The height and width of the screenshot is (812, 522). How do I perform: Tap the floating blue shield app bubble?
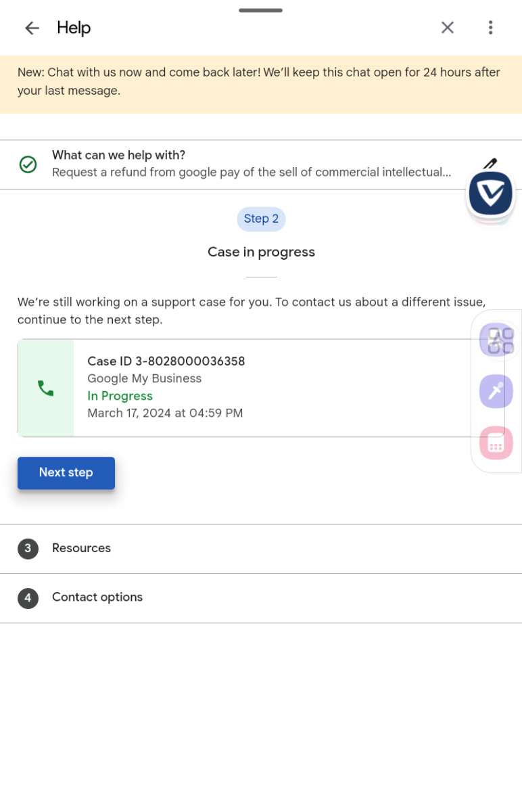491,194
